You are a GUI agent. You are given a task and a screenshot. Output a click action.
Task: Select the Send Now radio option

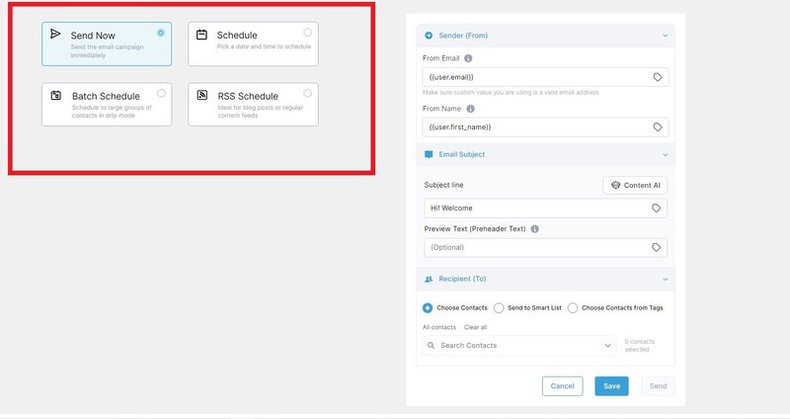tap(160, 33)
